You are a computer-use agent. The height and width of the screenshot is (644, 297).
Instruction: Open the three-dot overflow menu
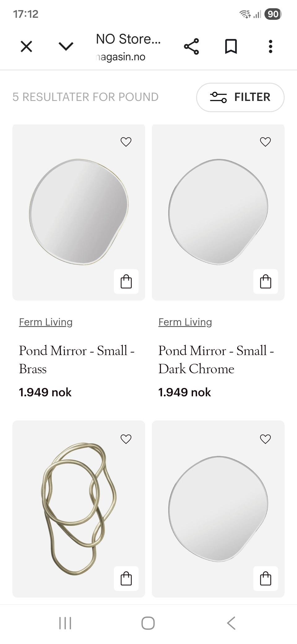[x=270, y=47]
